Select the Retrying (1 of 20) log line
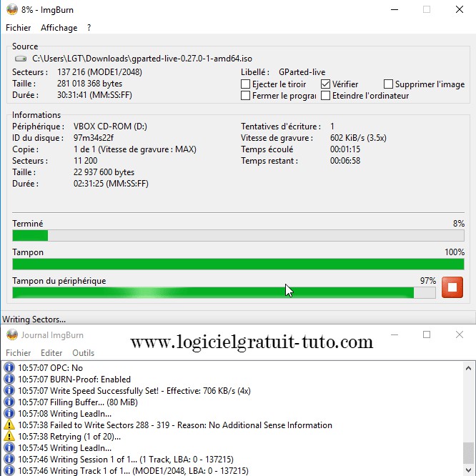 pos(69,437)
